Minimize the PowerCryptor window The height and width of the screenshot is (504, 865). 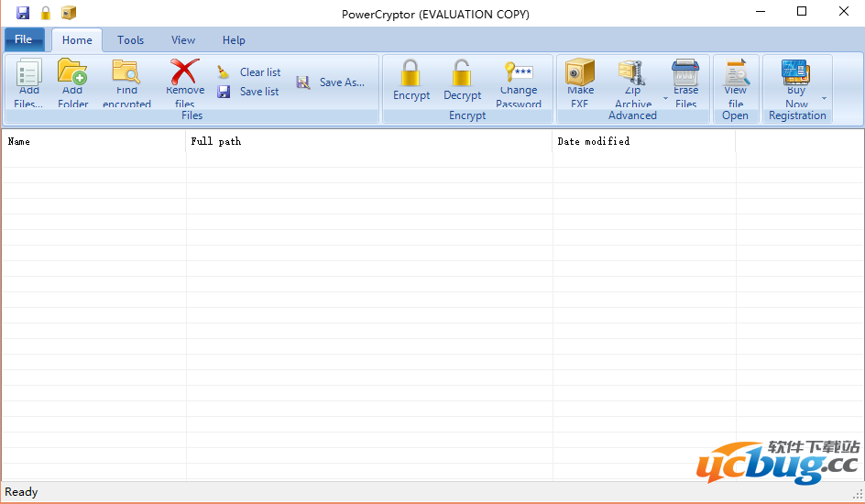pos(761,12)
